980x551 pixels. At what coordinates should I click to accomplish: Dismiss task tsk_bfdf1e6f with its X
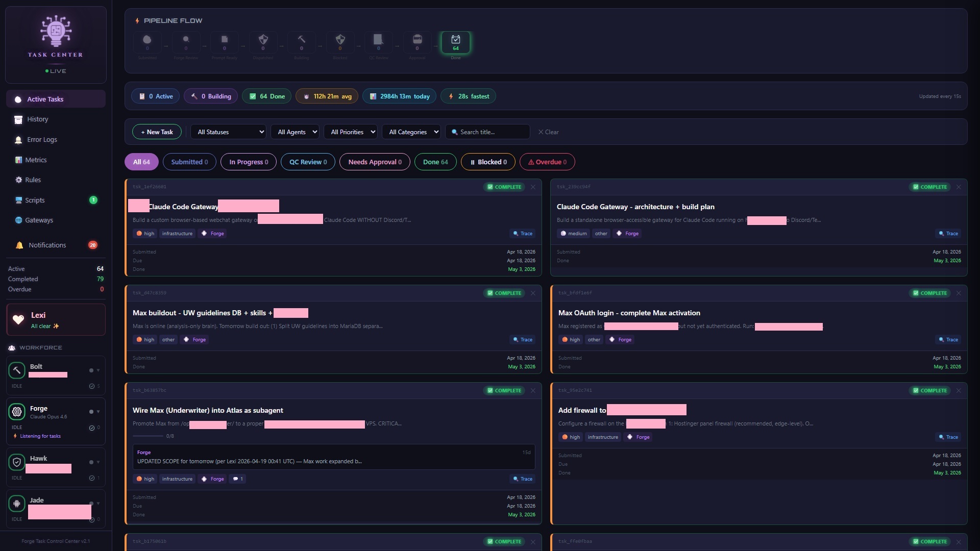[959, 293]
